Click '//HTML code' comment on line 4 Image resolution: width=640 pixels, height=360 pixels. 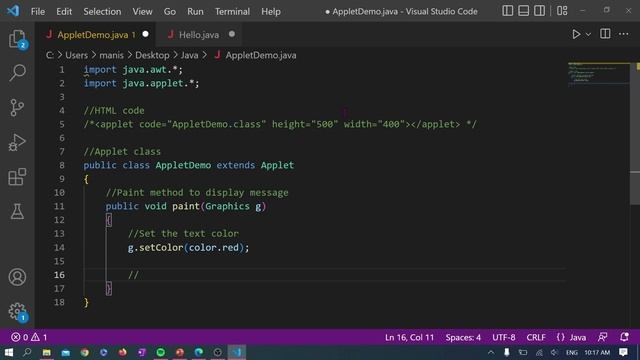114,111
